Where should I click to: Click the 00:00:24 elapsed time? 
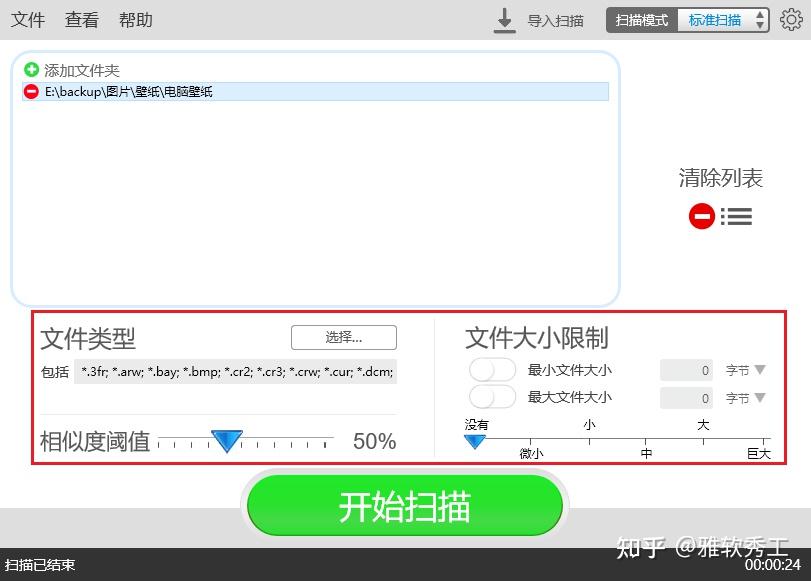pos(773,564)
